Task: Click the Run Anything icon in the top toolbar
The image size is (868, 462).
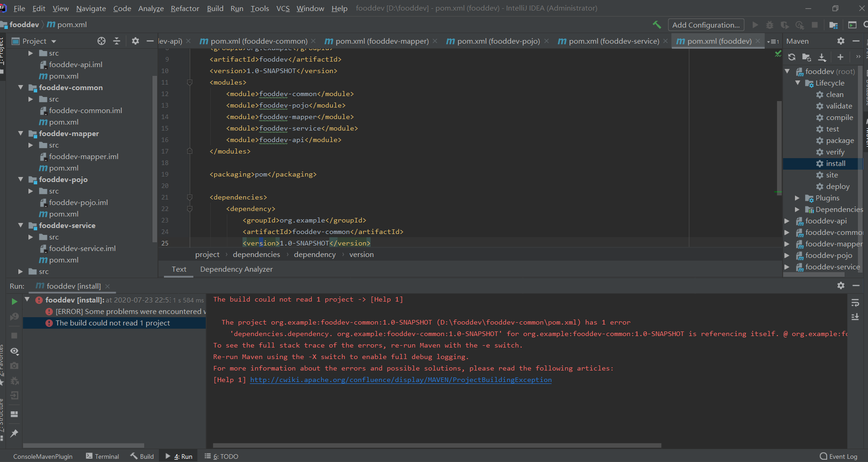Action: pyautogui.click(x=852, y=25)
